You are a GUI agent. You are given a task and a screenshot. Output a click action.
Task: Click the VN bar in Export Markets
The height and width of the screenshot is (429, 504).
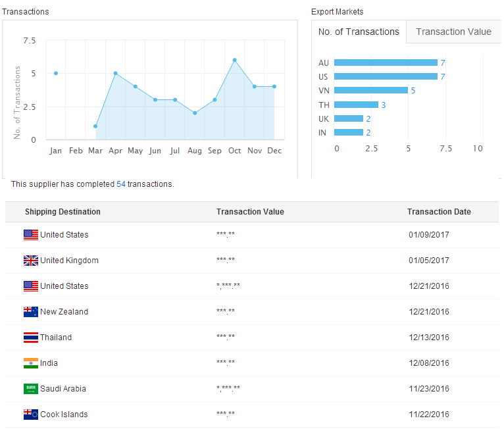(370, 90)
